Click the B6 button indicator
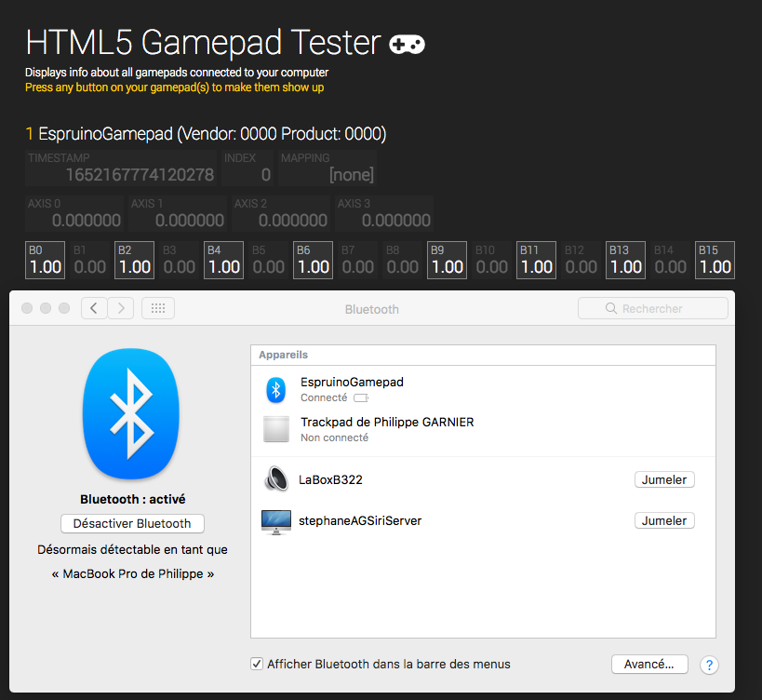The width and height of the screenshot is (762, 700). 313,260
